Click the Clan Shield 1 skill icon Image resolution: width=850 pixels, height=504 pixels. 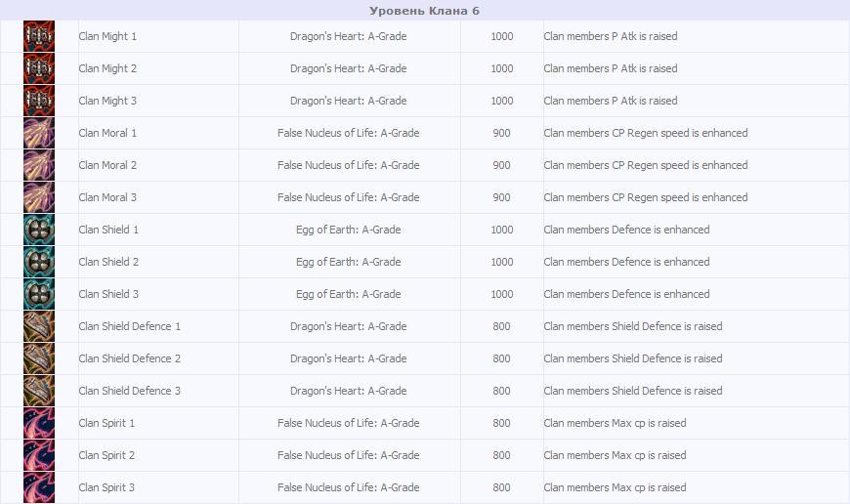pyautogui.click(x=38, y=230)
